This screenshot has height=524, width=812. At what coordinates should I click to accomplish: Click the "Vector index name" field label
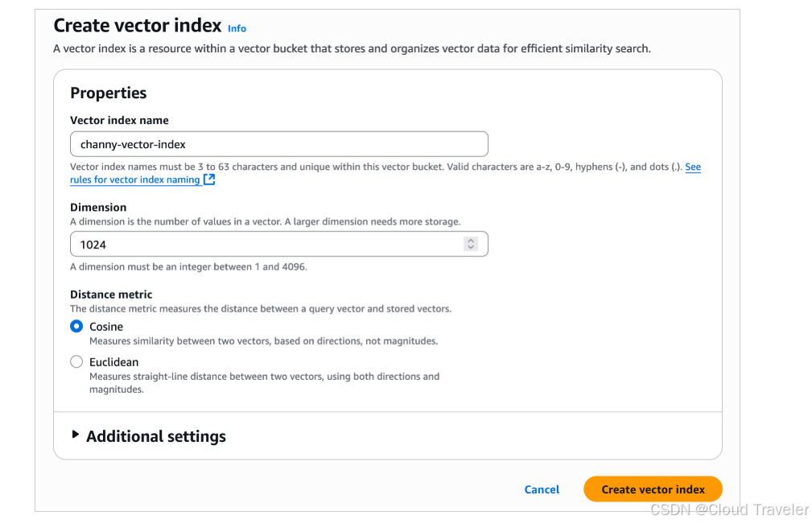pos(119,120)
